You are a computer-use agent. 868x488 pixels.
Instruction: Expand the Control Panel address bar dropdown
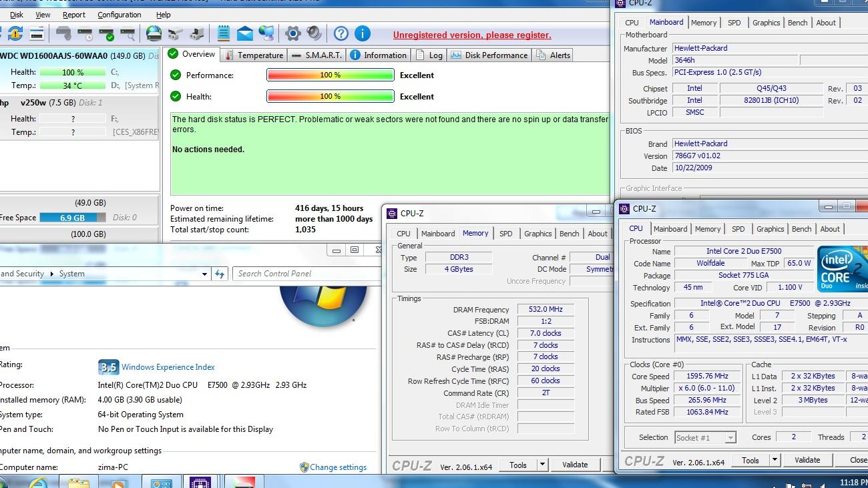click(x=204, y=274)
